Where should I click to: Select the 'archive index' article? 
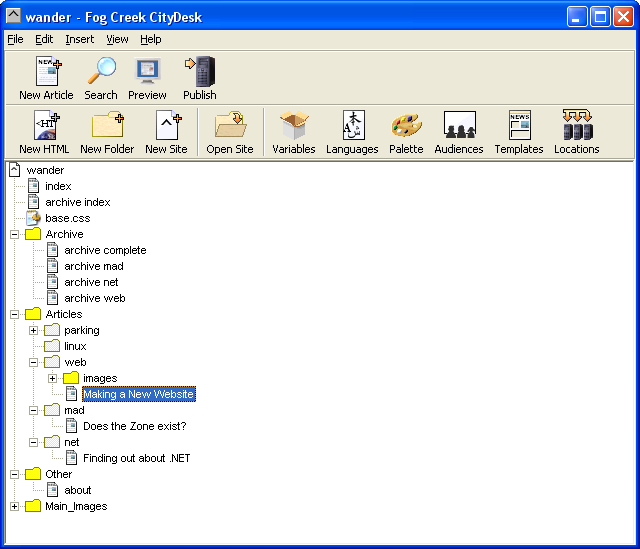coord(78,202)
